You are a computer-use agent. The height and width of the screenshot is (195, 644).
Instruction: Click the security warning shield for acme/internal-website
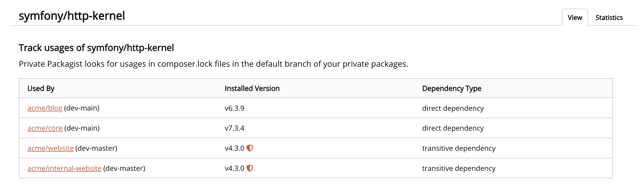[x=250, y=168]
